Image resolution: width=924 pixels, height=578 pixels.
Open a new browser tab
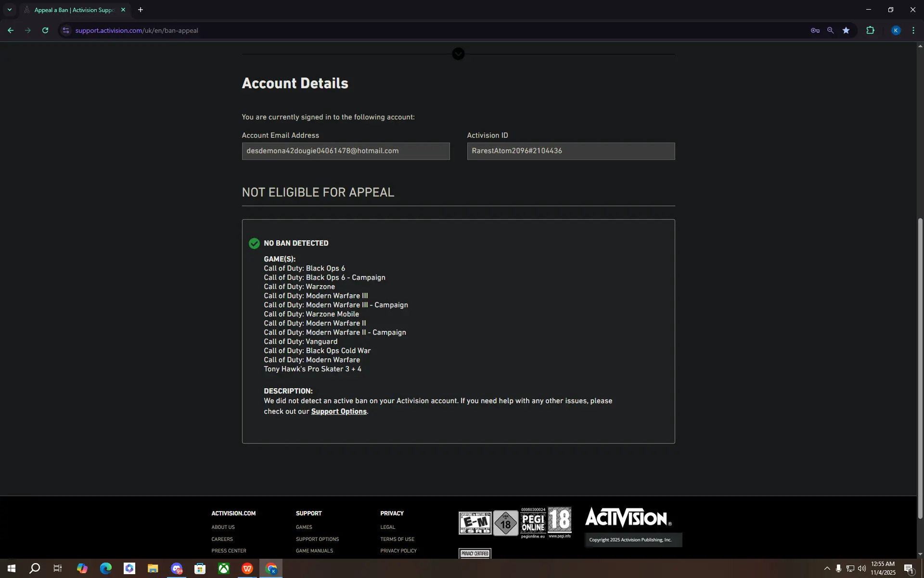pyautogui.click(x=141, y=10)
